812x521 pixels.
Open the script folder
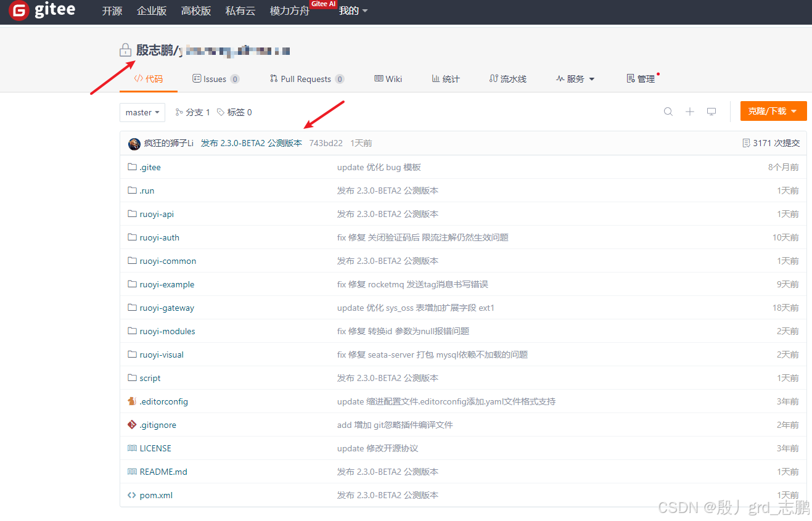click(150, 378)
